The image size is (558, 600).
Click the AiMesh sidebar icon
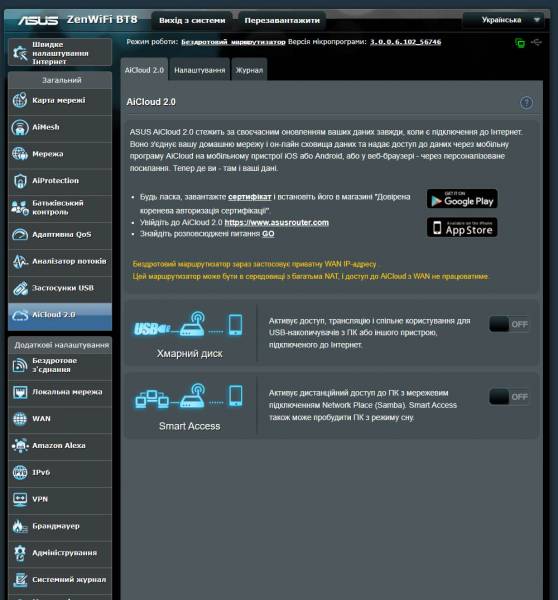(x=20, y=127)
